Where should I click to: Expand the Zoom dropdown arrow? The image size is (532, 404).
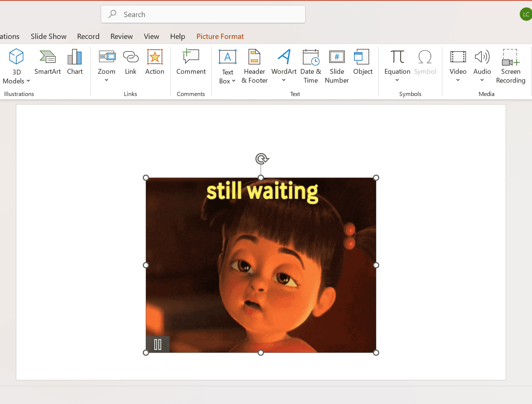pyautogui.click(x=106, y=80)
